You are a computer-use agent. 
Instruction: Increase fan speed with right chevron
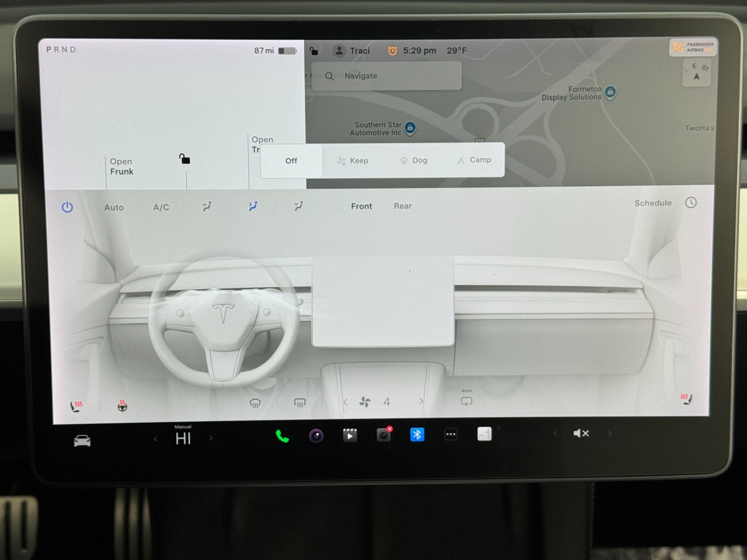[x=421, y=401]
